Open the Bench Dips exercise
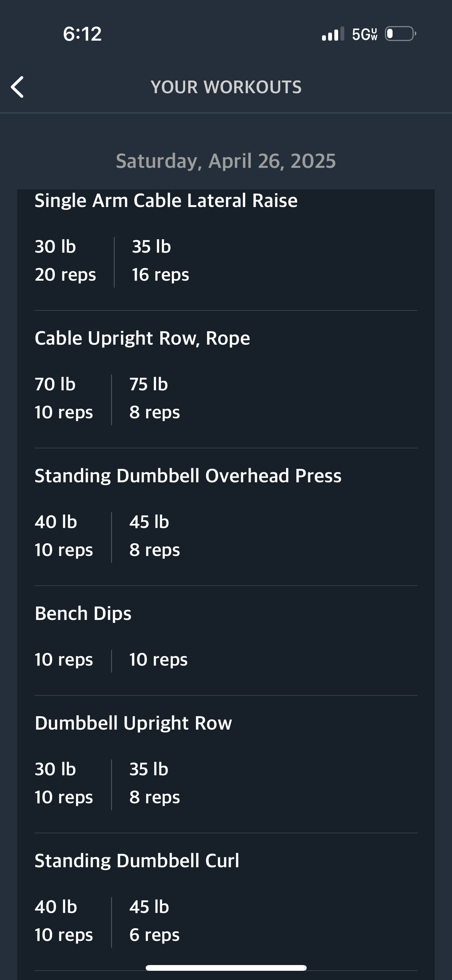 tap(83, 613)
